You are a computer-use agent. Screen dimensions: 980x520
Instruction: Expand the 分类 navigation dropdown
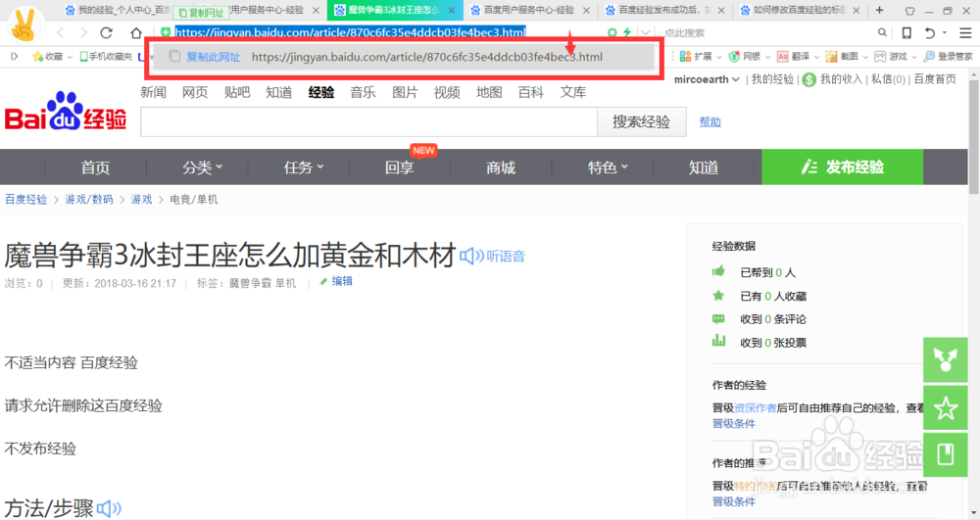(x=220, y=166)
